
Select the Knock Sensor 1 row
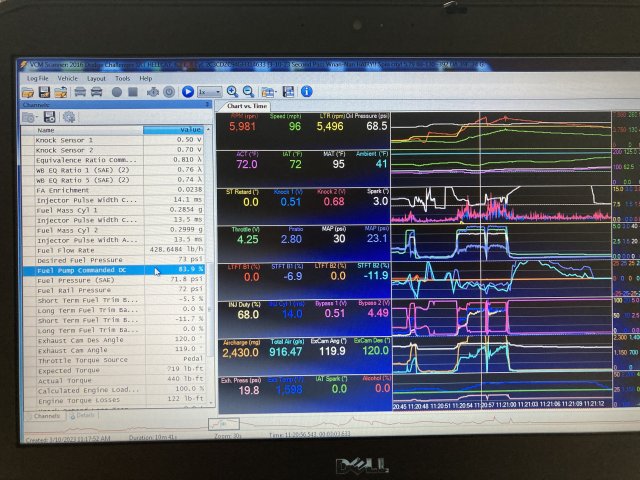coord(113,140)
